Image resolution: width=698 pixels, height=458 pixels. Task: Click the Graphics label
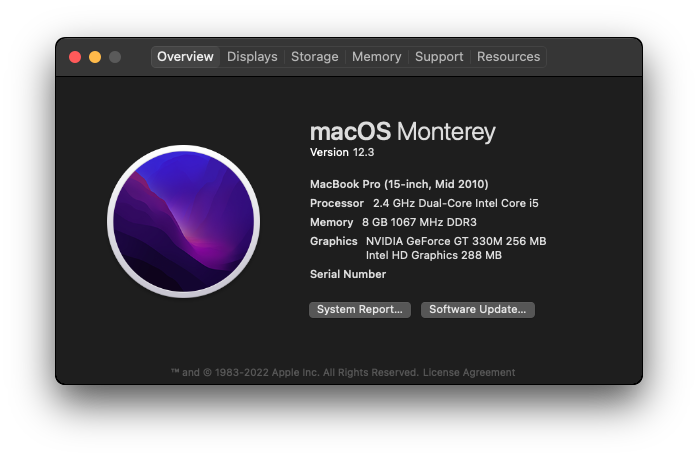(x=333, y=241)
